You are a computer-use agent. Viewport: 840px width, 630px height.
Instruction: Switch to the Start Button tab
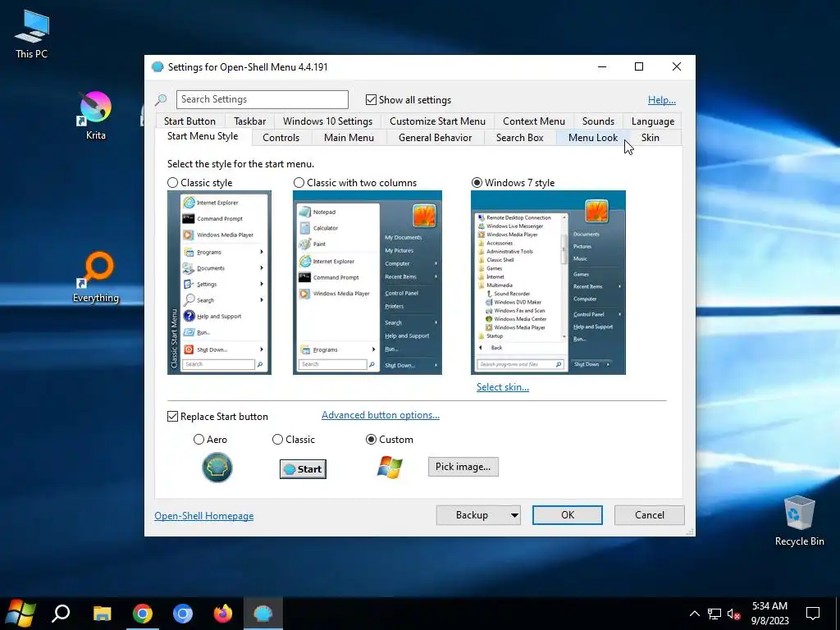pyautogui.click(x=189, y=121)
